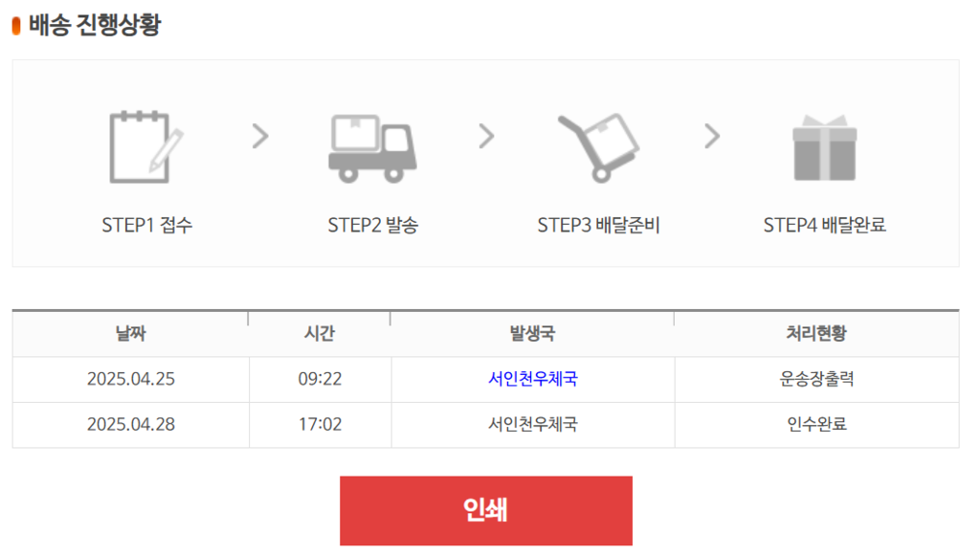The height and width of the screenshot is (555, 980).
Task: Click the orange bullet beside 배송 진행상황
Action: click(x=16, y=26)
